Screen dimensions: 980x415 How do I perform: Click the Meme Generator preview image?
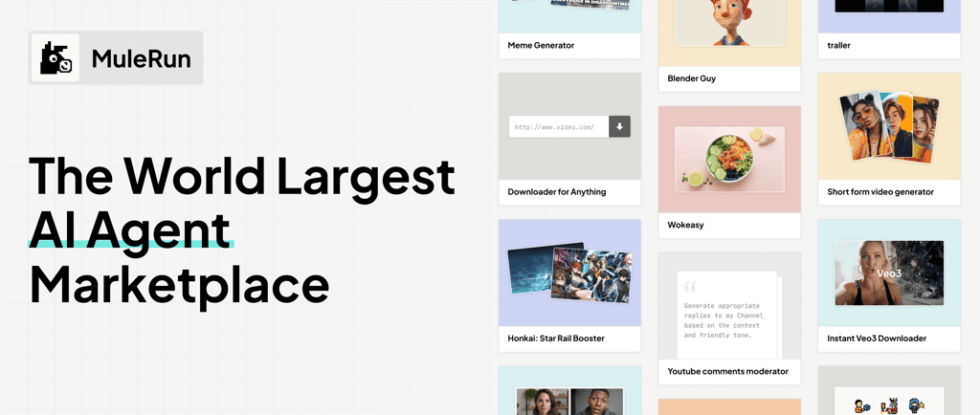point(569,4)
